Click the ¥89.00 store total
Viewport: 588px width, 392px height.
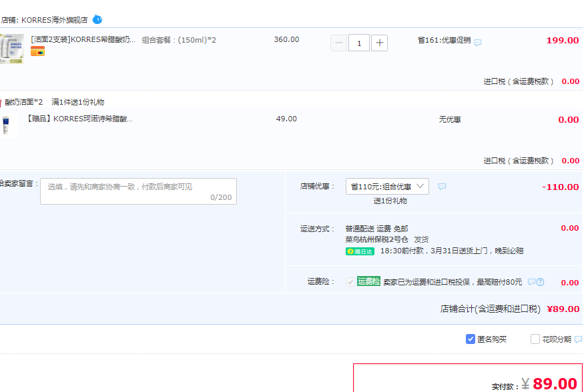[x=563, y=309]
